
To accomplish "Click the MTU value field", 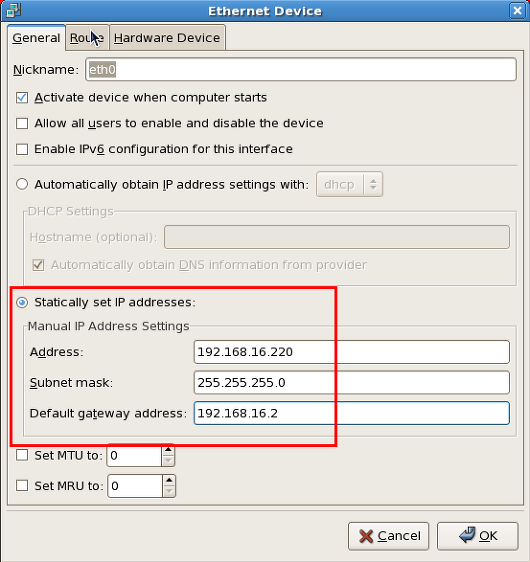I will tap(134, 455).
